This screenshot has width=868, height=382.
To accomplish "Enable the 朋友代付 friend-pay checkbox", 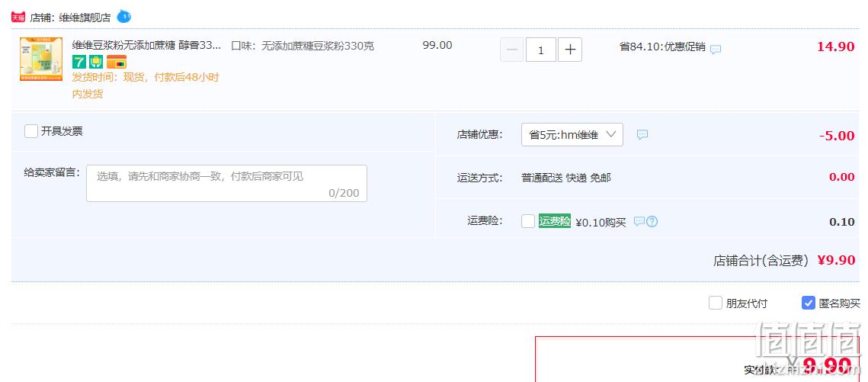I will point(716,303).
